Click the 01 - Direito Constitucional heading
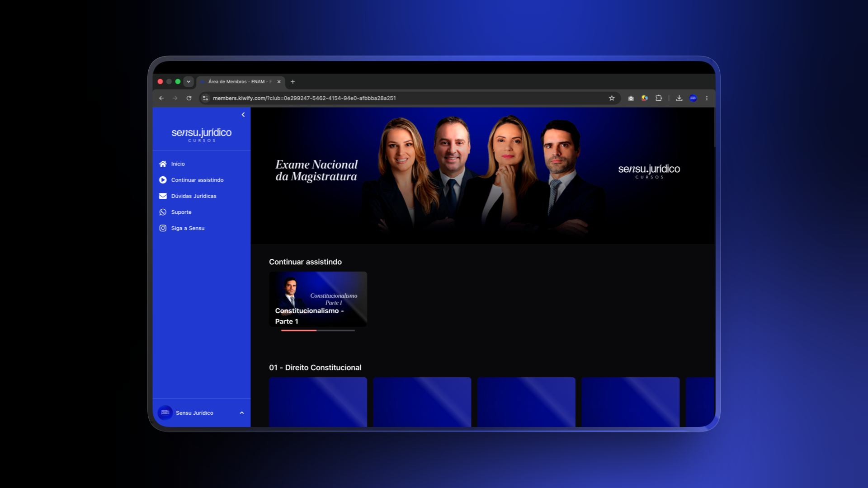The image size is (868, 488). [x=315, y=368]
